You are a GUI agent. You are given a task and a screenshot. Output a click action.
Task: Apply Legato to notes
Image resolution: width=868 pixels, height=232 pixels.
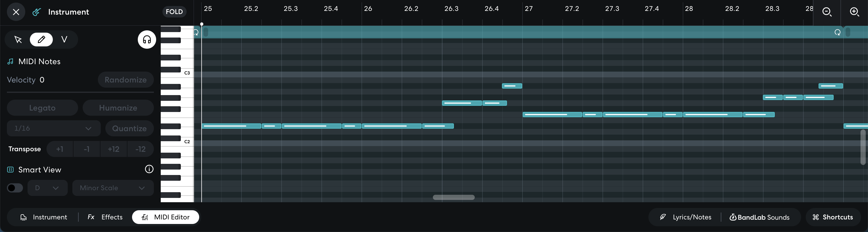pyautogui.click(x=42, y=108)
